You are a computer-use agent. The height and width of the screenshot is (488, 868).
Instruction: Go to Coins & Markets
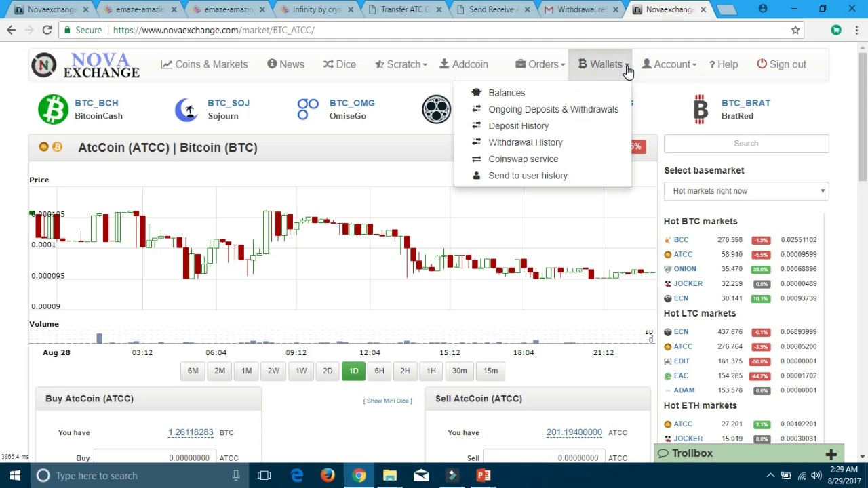pos(204,64)
